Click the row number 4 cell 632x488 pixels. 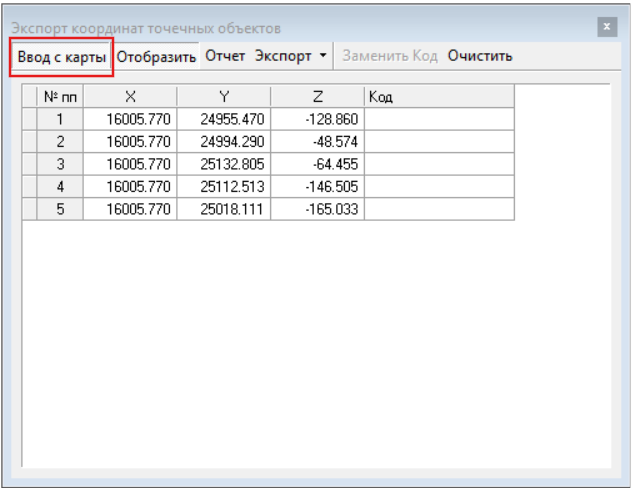[x=60, y=186]
